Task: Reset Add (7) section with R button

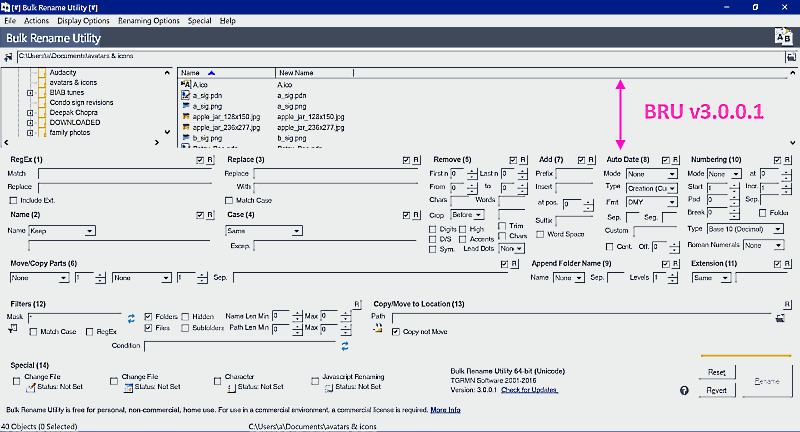Action: 591,160
